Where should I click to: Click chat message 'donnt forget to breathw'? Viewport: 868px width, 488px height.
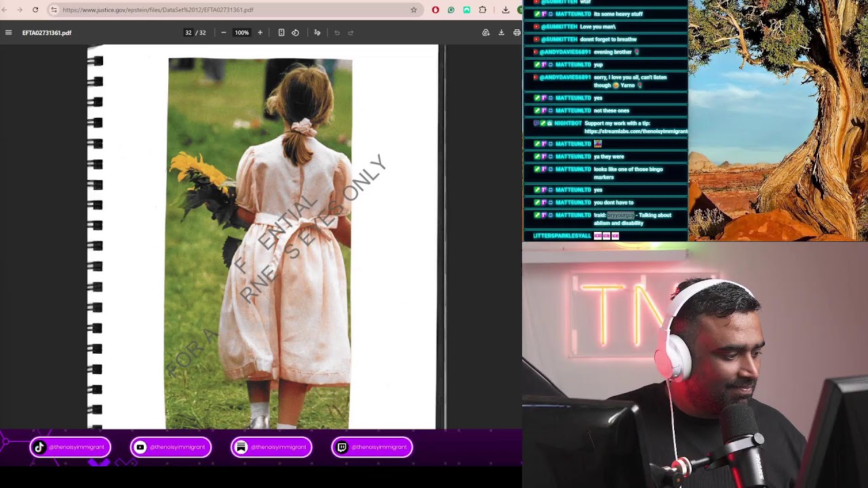tap(608, 39)
